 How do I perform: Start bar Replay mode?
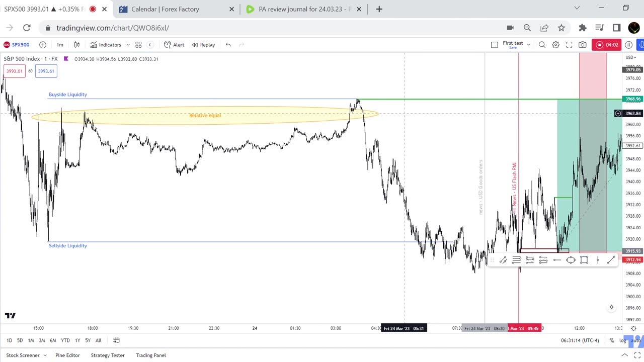(203, 45)
